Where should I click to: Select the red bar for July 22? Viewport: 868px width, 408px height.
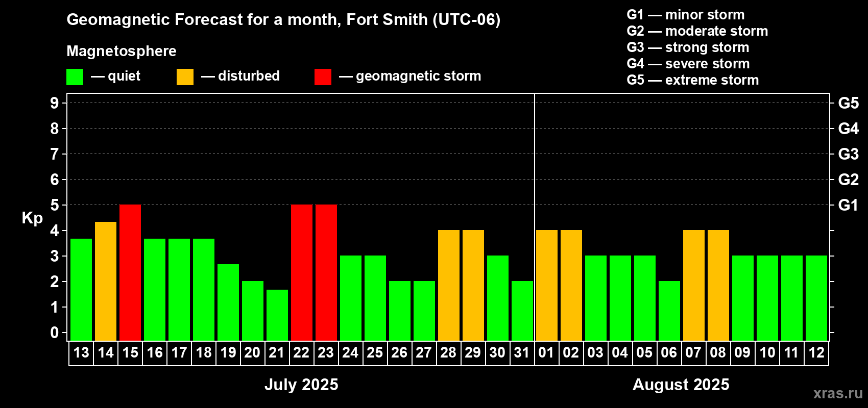click(302, 272)
